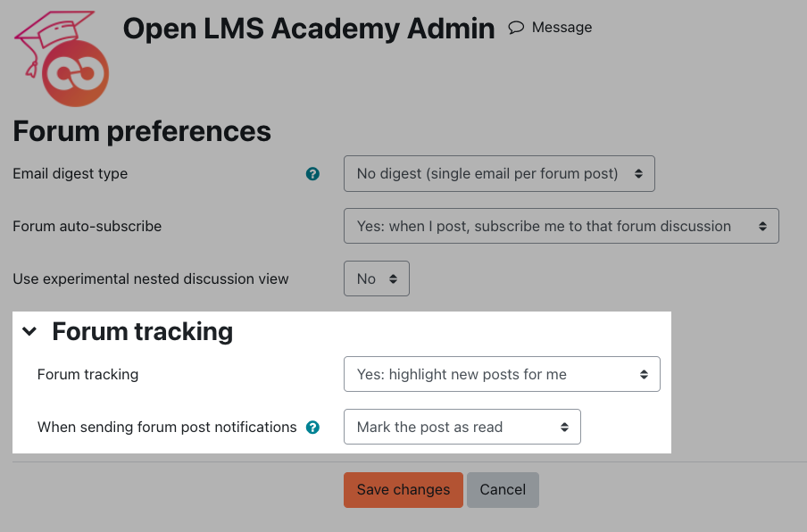Change nested discussion view No dropdown
This screenshot has height=532, width=807.
[377, 278]
